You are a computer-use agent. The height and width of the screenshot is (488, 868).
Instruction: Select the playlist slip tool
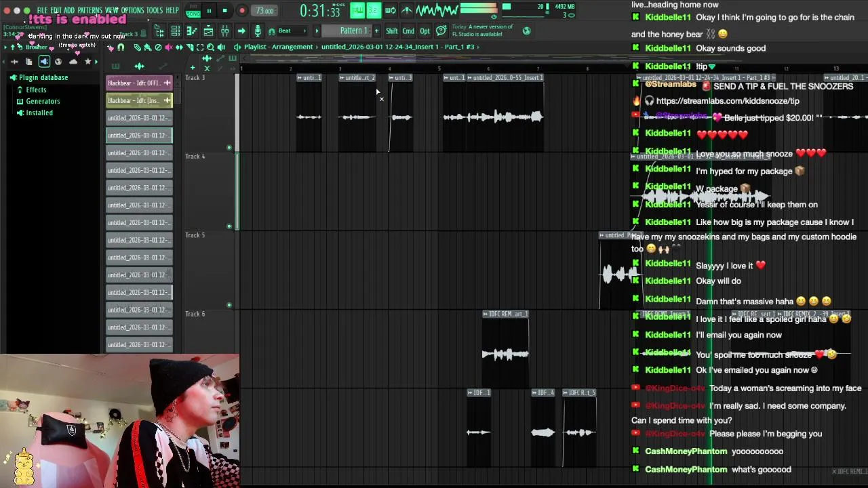tap(179, 47)
